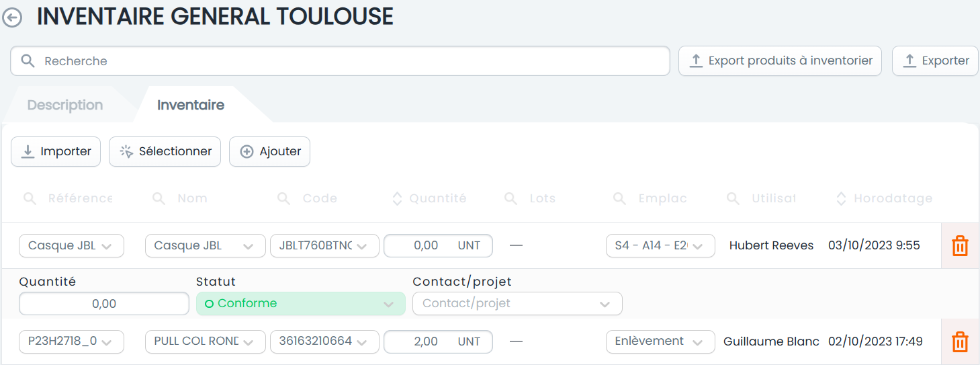Click the sort arrows on Horodatage column
This screenshot has width=980, height=365.
coord(841,198)
